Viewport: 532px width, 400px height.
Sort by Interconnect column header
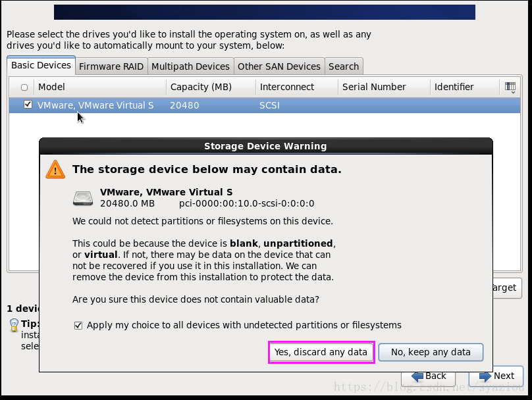pyautogui.click(x=297, y=87)
